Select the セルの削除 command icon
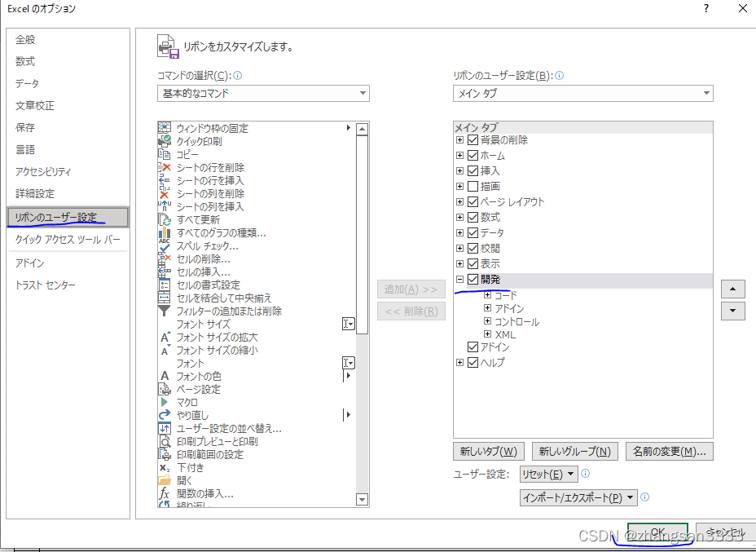756x552 pixels. tap(165, 259)
